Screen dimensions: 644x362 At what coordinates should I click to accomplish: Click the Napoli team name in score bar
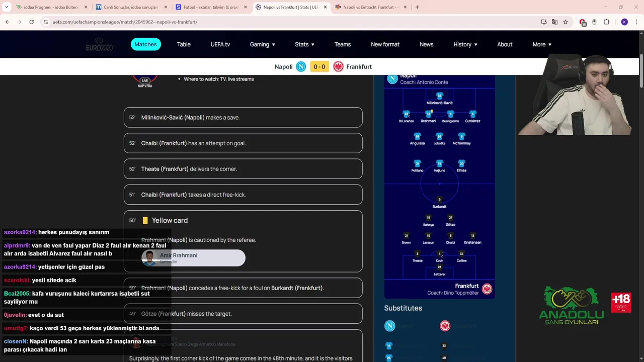(284, 66)
